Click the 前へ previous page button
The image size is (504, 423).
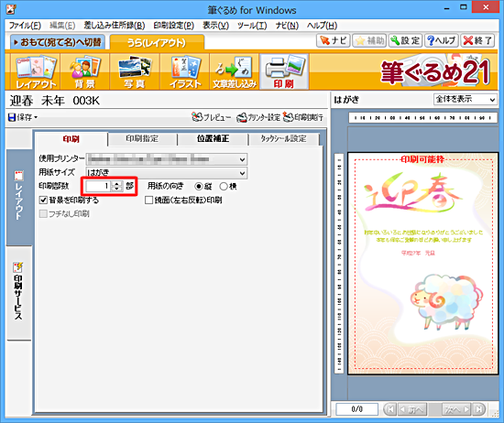[412, 409]
